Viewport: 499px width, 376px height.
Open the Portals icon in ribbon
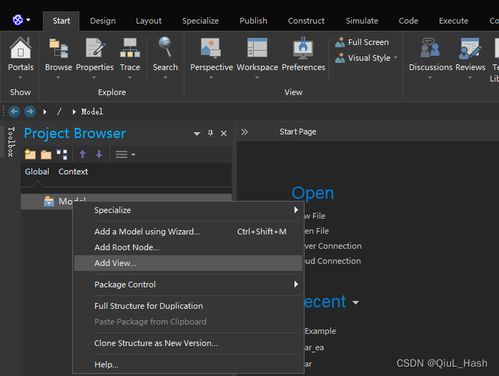[21, 48]
